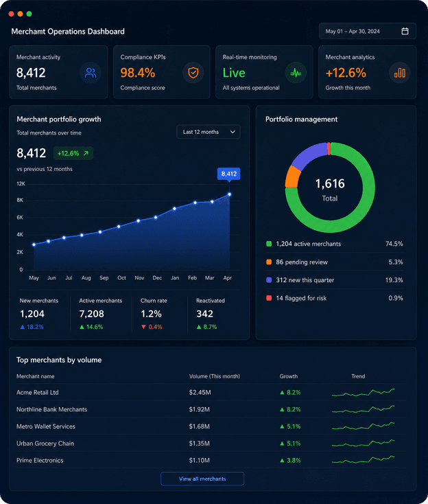This screenshot has width=428, height=504.
Task: Click the 1,204 active merchants legend label
Action: pyautogui.click(x=309, y=244)
